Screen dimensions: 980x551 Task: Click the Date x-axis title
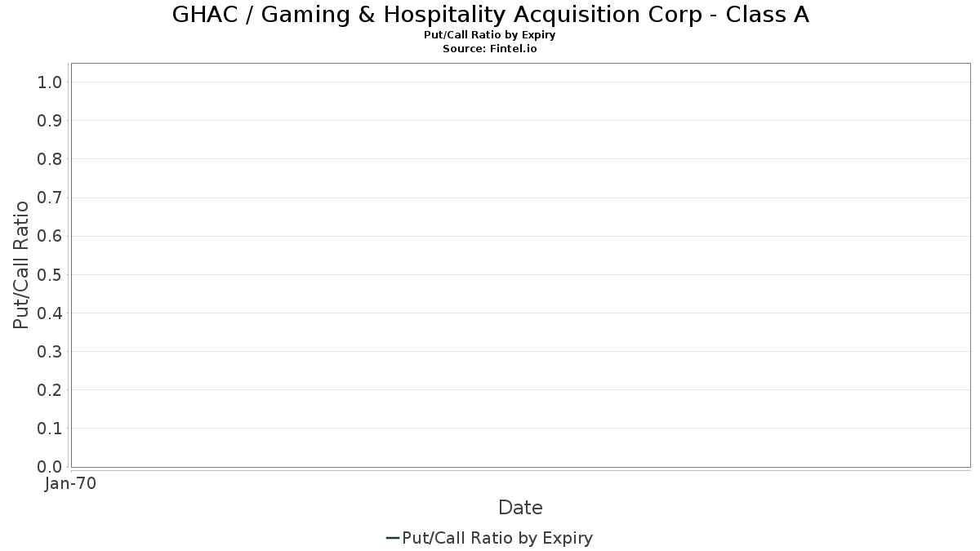point(520,508)
